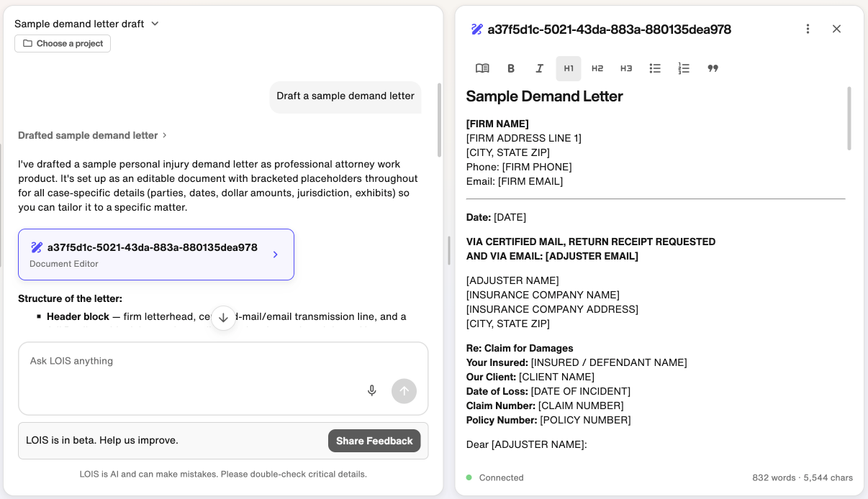Insert a bulleted list

[655, 68]
